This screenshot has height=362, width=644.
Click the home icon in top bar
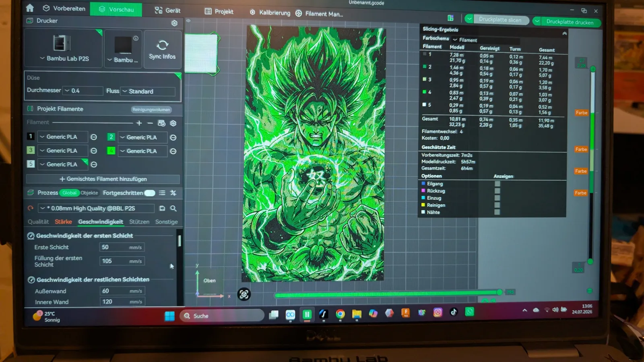click(30, 8)
